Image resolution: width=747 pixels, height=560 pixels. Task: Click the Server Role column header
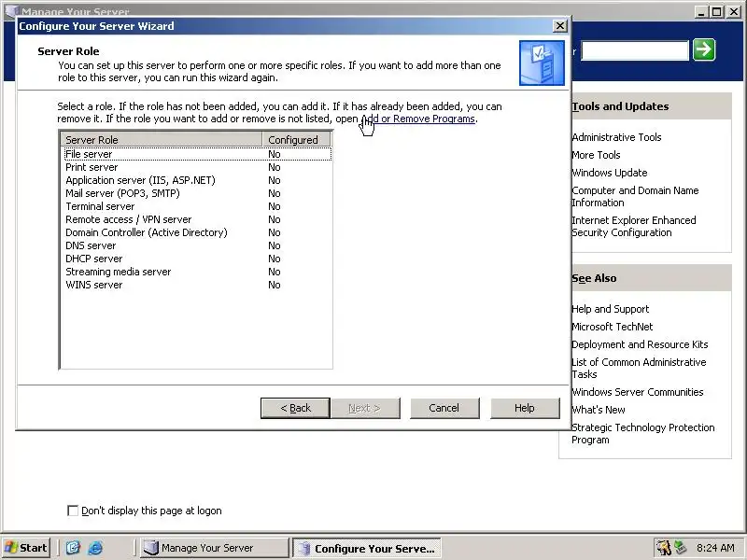coord(162,139)
